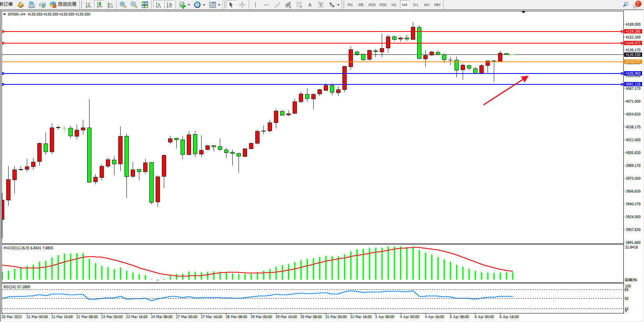
Task: Expand the clock periods dropdown arrow
Action: tap(204, 5)
